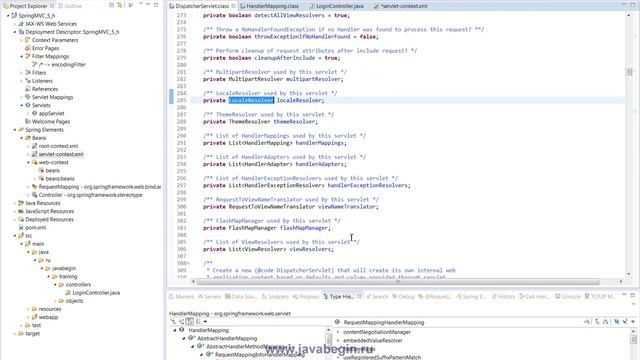Click the target folder icon
The height and width of the screenshot is (360, 640).
coord(21,333)
